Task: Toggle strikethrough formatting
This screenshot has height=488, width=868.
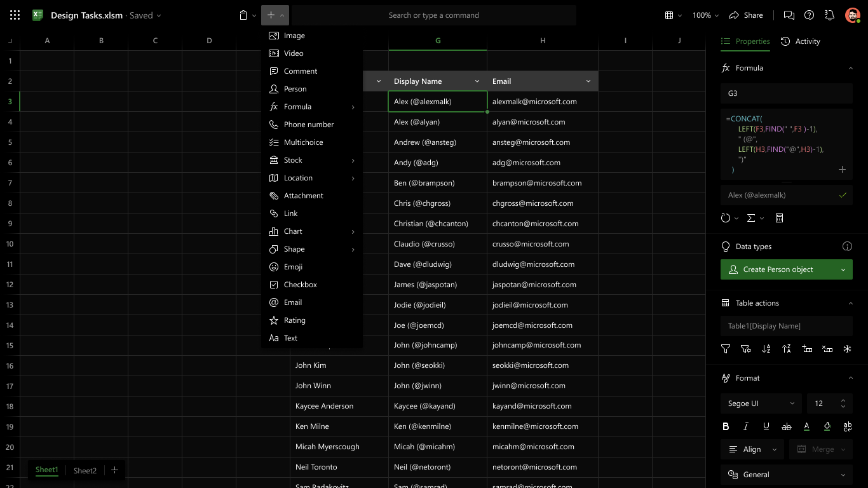Action: (787, 427)
